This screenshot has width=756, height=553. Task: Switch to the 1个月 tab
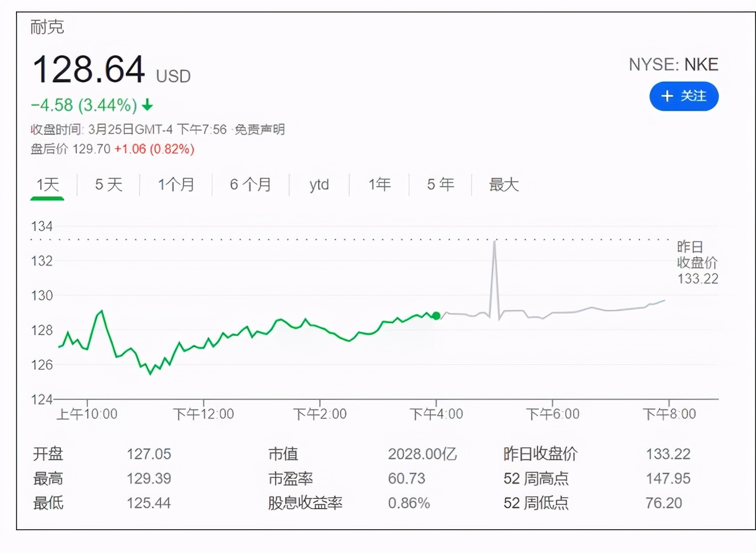176,184
